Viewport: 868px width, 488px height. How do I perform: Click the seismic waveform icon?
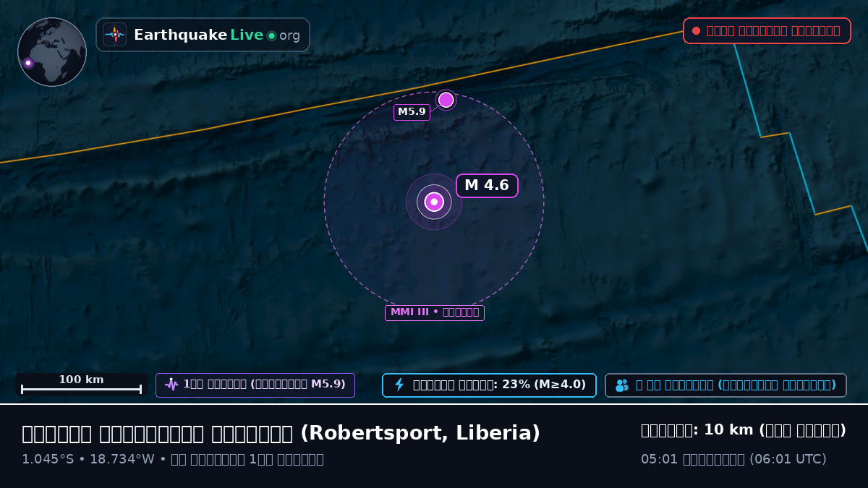(171, 385)
